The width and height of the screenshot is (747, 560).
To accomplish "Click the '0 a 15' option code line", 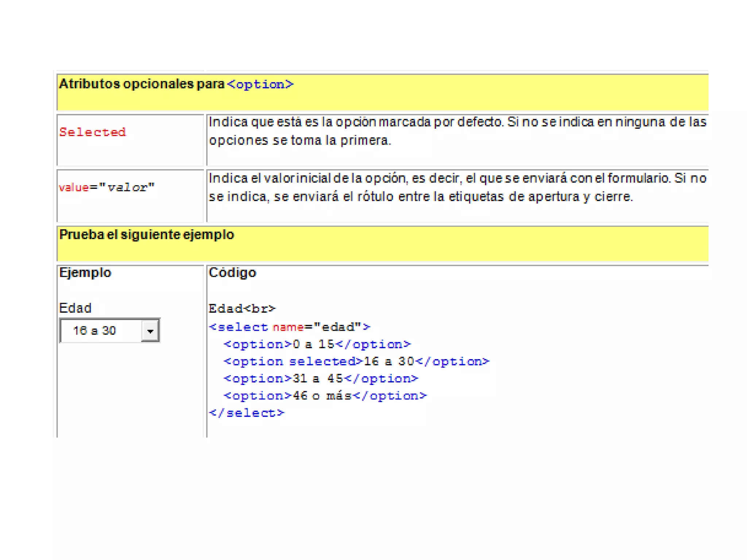I will coord(317,344).
